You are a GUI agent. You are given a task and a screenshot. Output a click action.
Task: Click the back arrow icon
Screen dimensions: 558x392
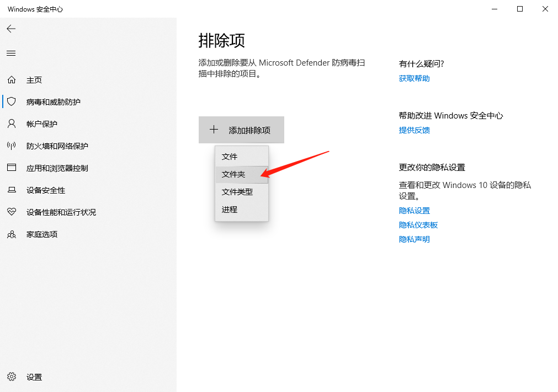11,29
